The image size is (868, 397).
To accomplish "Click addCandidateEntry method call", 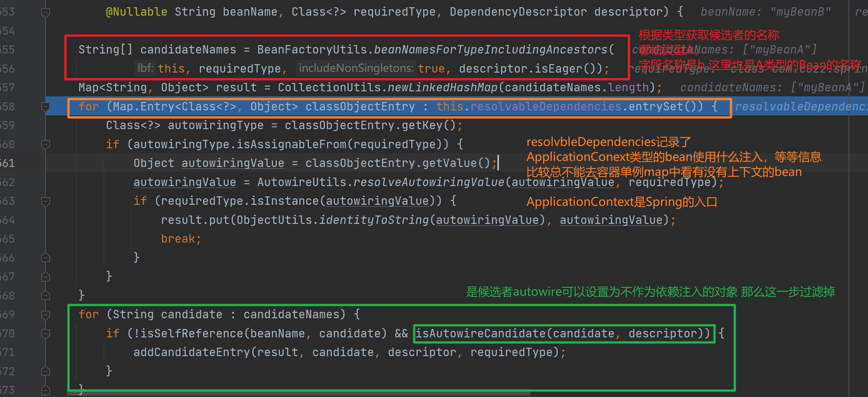I will click(x=191, y=352).
